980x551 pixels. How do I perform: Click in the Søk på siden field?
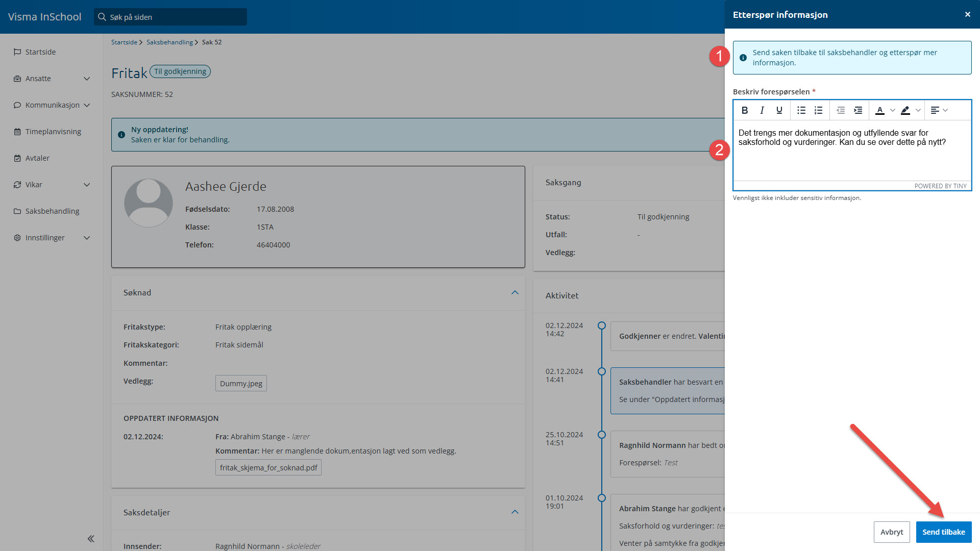174,17
